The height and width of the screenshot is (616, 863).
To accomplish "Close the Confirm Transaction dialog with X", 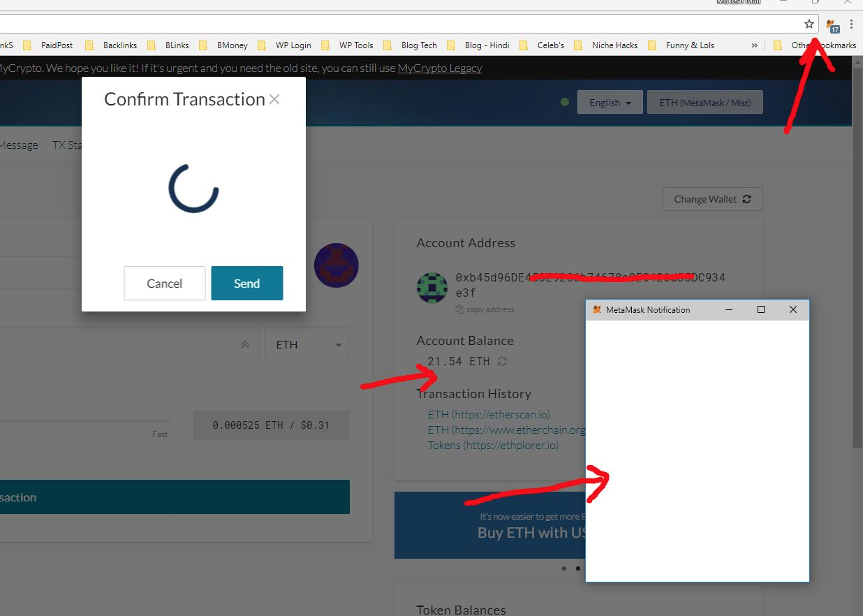I will (274, 99).
